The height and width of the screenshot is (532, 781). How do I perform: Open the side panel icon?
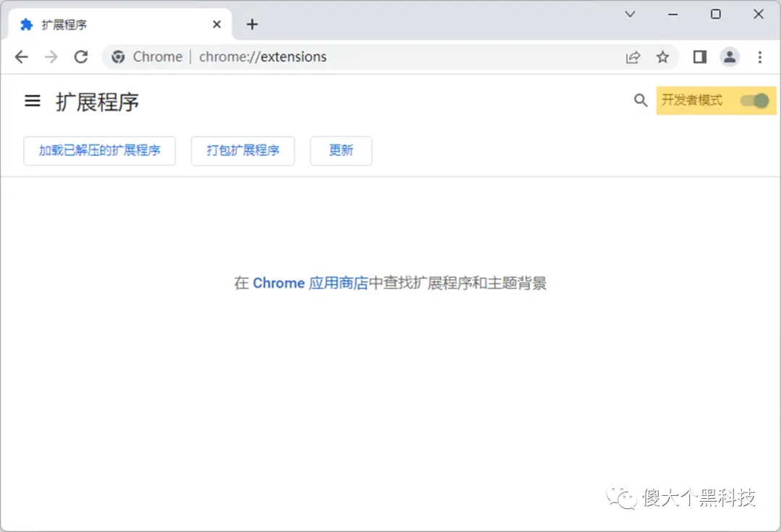[x=700, y=57]
